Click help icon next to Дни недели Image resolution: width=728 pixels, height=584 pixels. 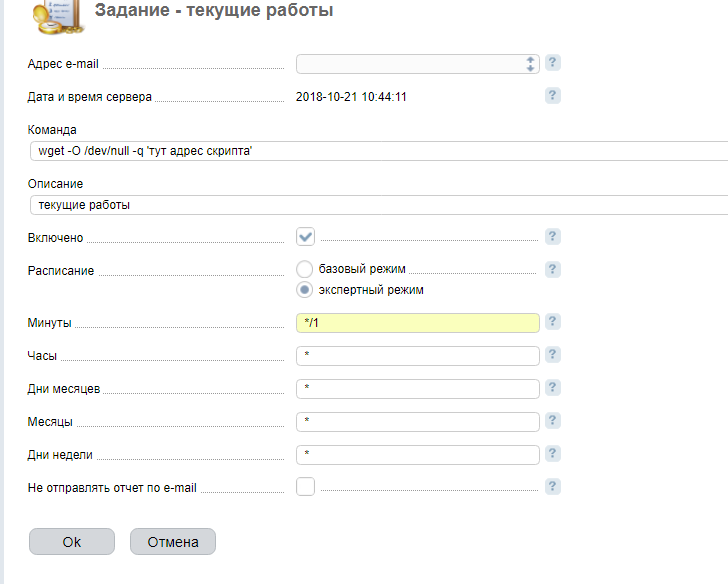[553, 454]
